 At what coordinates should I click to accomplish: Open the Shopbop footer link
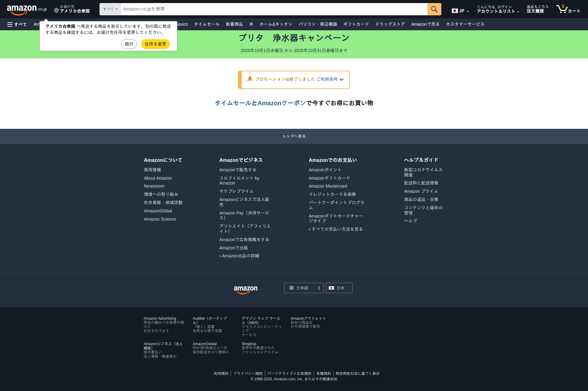[249, 344]
